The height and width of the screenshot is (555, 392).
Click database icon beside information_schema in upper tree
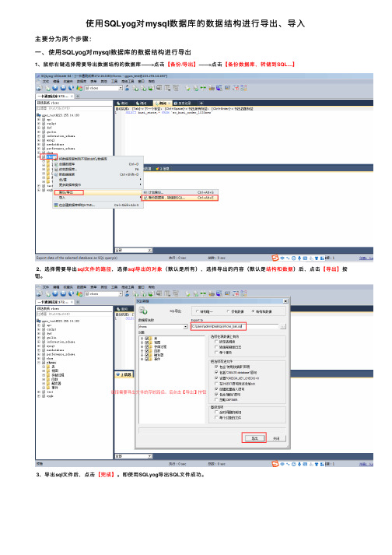[x=44, y=136]
